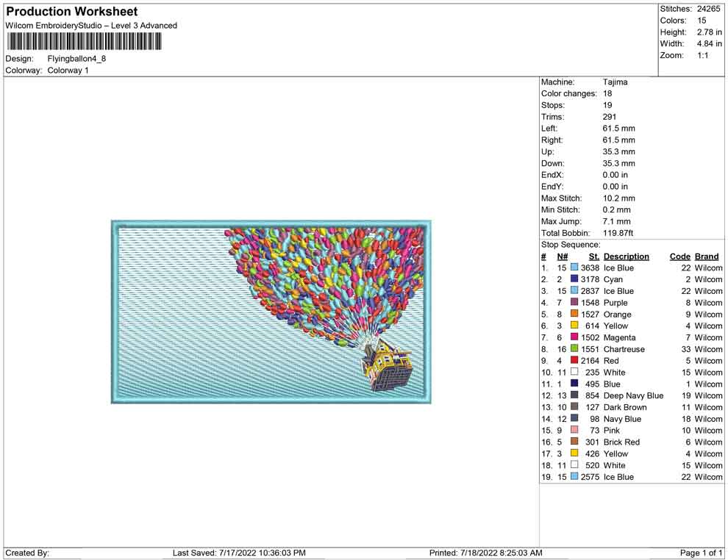Click the Chartreuse code 33
The width and height of the screenshot is (728, 560).
click(x=686, y=349)
